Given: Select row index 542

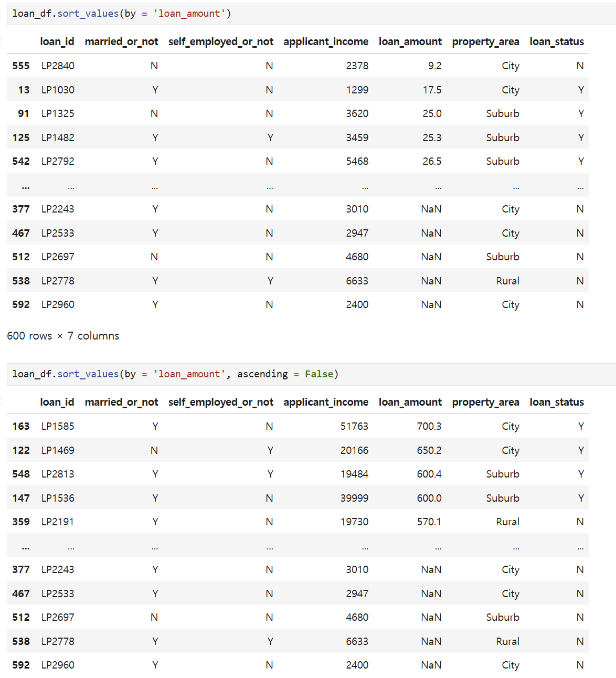Looking at the screenshot, I should pyautogui.click(x=21, y=161).
